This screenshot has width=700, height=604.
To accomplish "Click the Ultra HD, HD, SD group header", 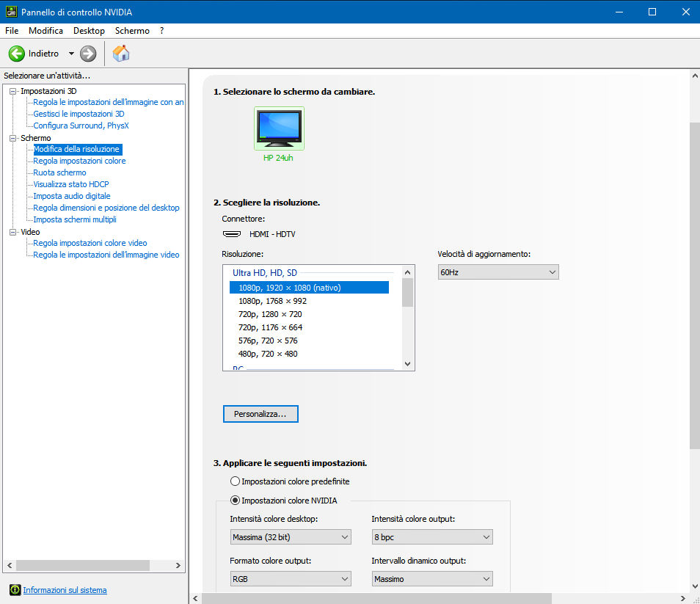I will click(x=265, y=273).
